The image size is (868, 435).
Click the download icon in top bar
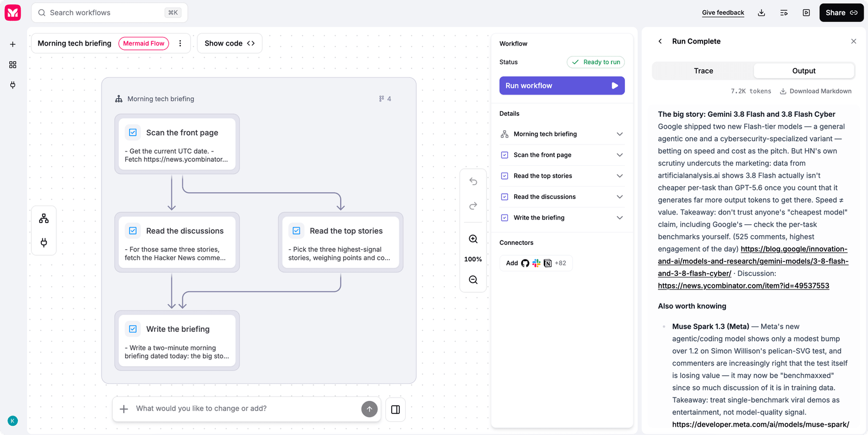pos(762,12)
